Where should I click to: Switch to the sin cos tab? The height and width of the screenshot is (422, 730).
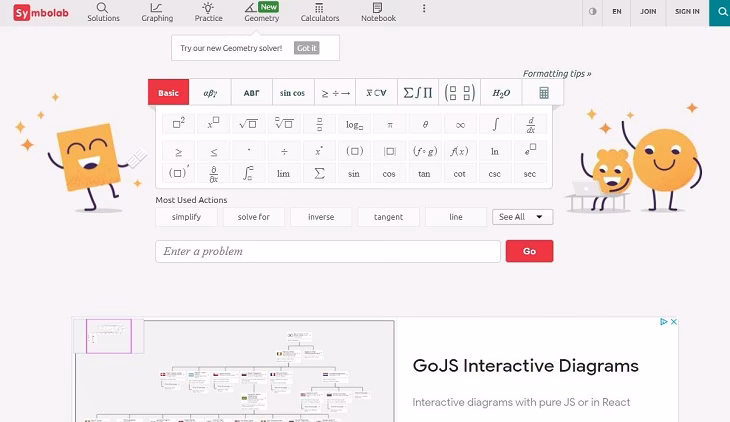click(x=293, y=93)
